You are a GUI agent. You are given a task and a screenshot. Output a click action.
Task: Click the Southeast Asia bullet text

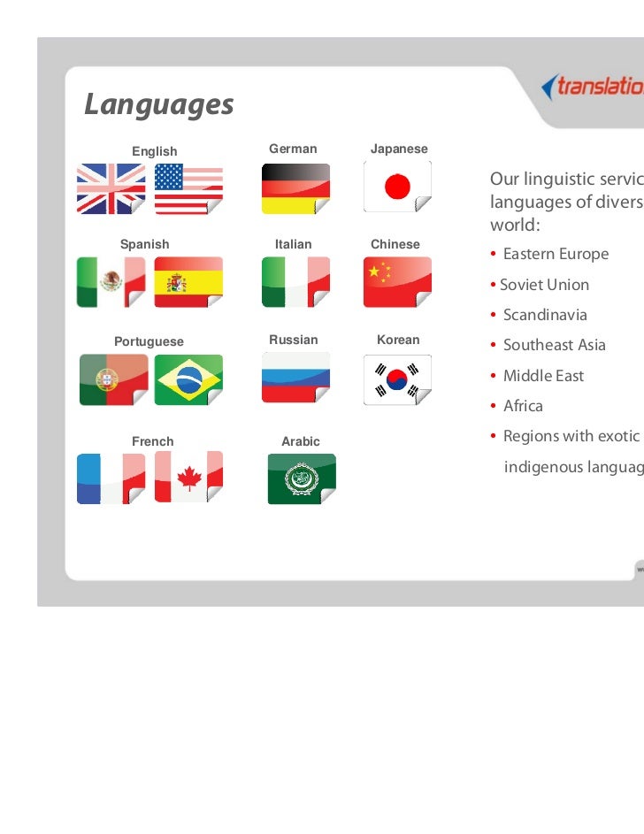click(x=554, y=345)
